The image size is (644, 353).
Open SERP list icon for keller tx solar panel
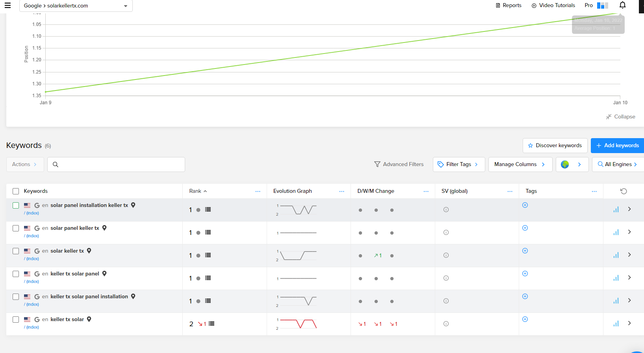[x=208, y=278]
